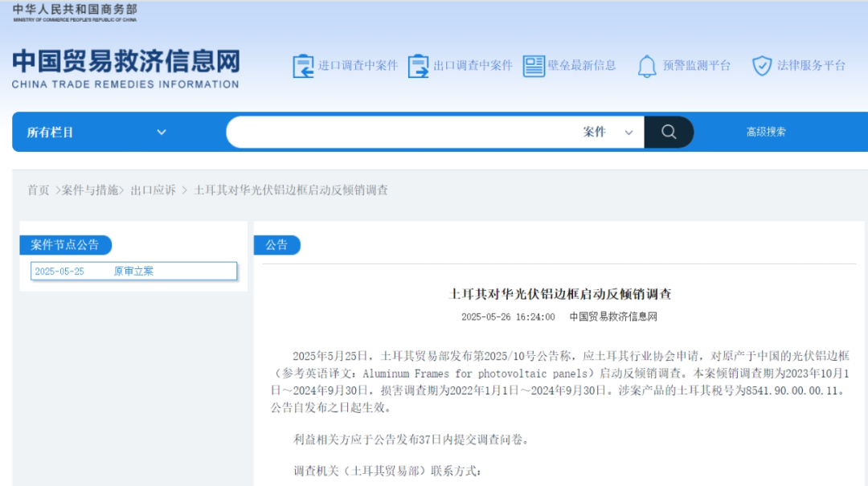The width and height of the screenshot is (868, 486).
Task: Expand the 所有栏目 dropdown
Action: pyautogui.click(x=97, y=133)
